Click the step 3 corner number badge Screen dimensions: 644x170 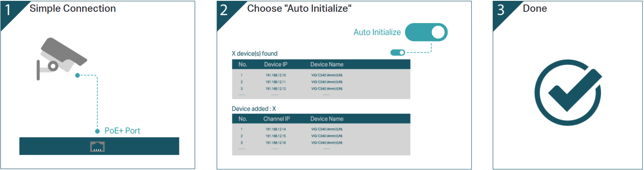click(x=500, y=10)
